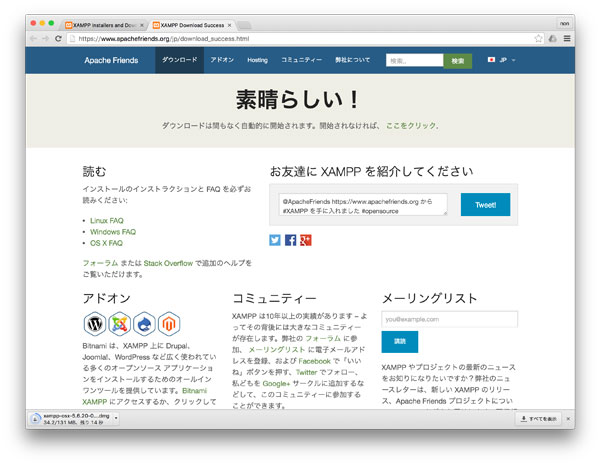Click the メーリングリスト link in community text
The height and width of the screenshot is (465, 600).
point(277,350)
